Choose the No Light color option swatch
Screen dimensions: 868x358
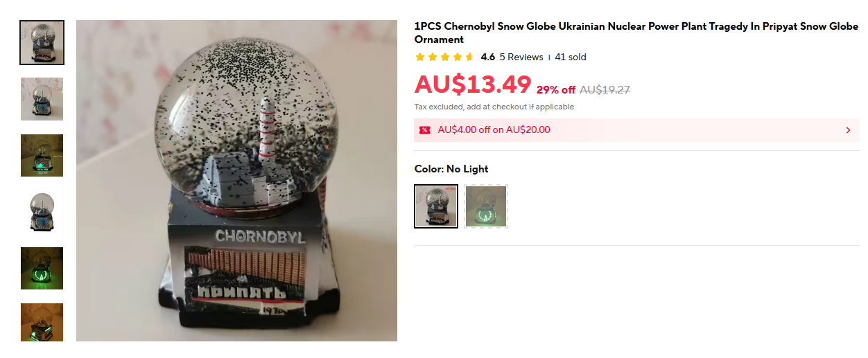click(x=436, y=206)
